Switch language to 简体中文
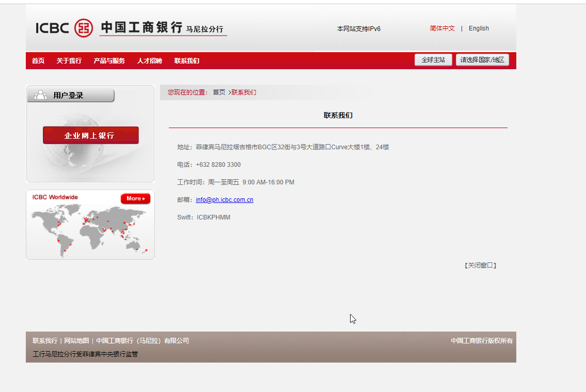The width and height of the screenshot is (586, 392). [x=442, y=28]
